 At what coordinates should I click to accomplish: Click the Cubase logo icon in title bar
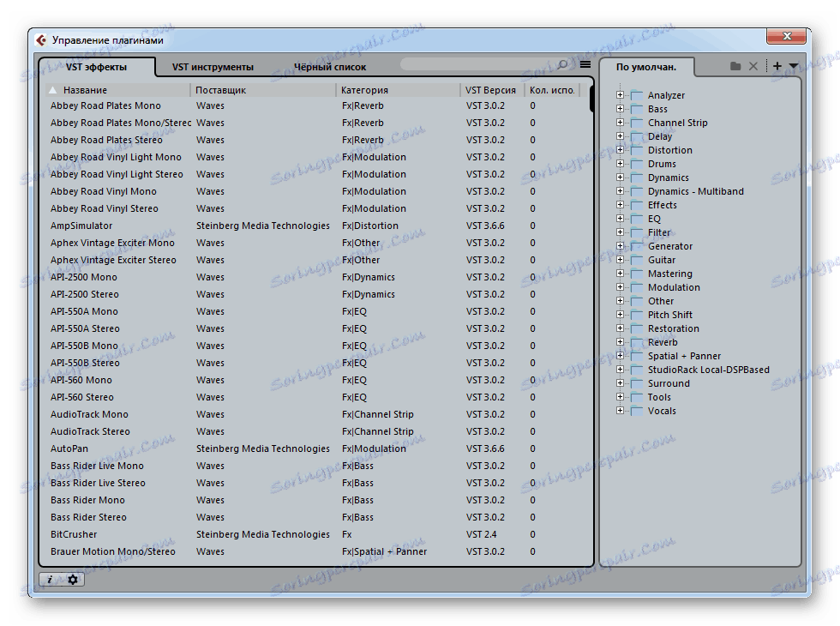pos(41,40)
